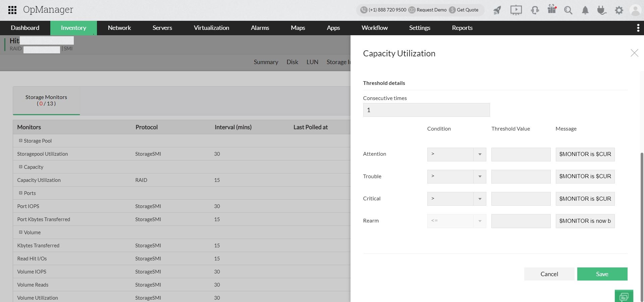Open the gift box what's-new icon
The width and height of the screenshot is (644, 302).
(x=552, y=9)
